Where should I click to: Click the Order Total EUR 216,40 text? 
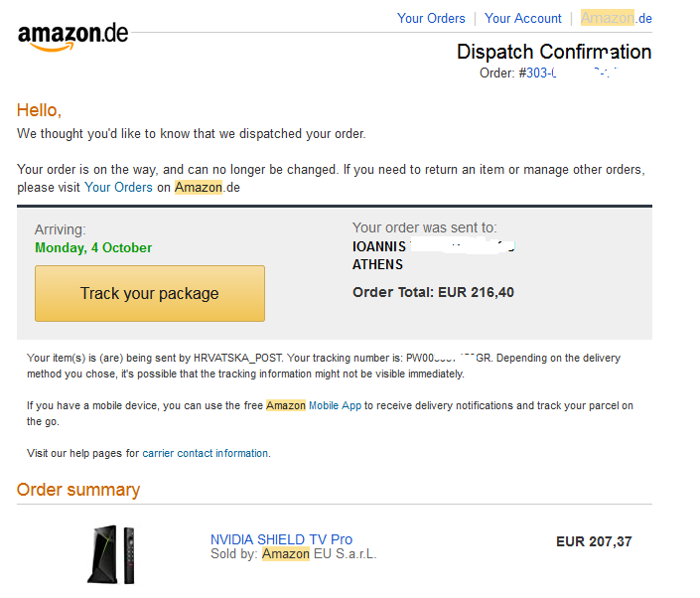(x=433, y=292)
